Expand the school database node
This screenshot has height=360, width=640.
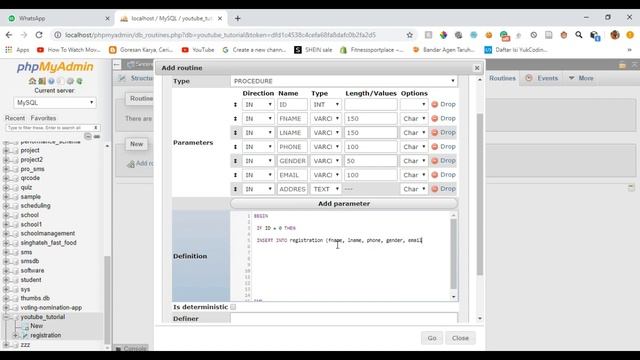6,215
